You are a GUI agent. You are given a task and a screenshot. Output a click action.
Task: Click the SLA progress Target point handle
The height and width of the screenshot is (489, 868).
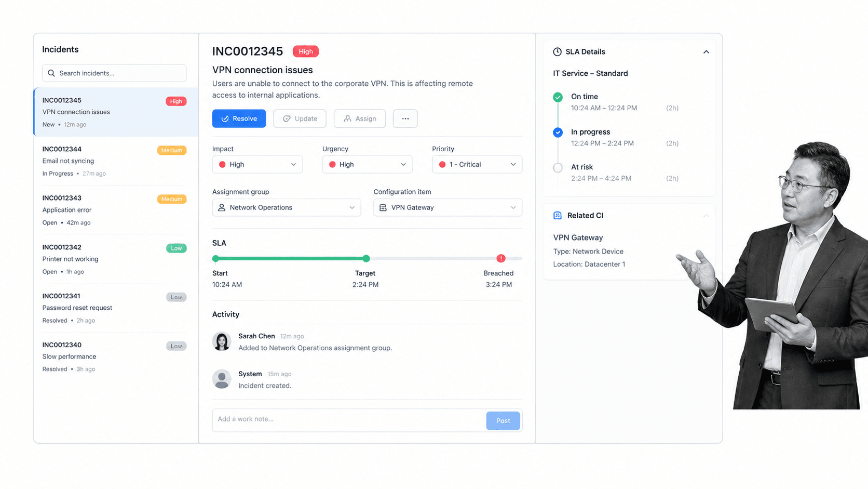[366, 258]
